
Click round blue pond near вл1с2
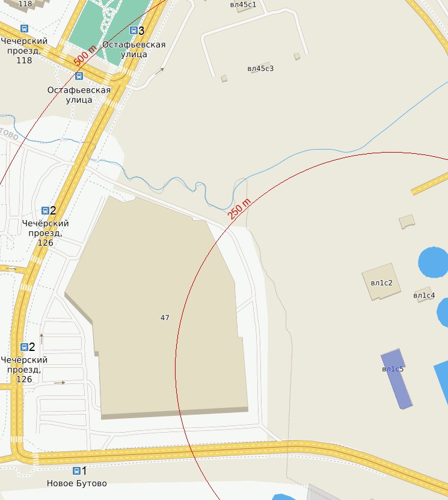[x=434, y=262]
